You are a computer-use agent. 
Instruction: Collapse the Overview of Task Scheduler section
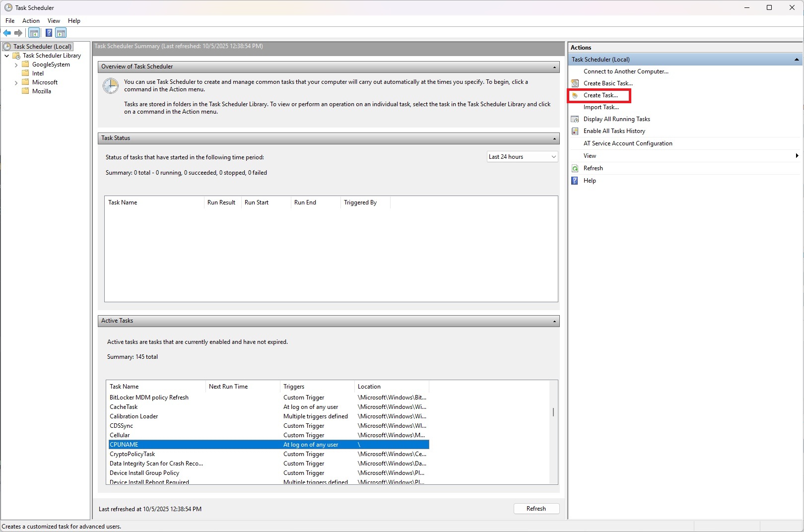point(554,67)
